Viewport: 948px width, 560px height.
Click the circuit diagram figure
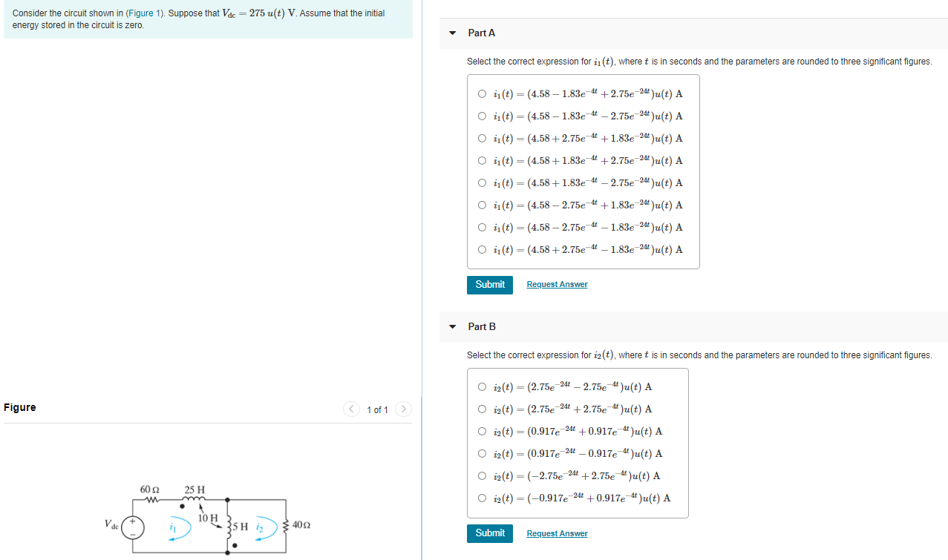coord(209,518)
